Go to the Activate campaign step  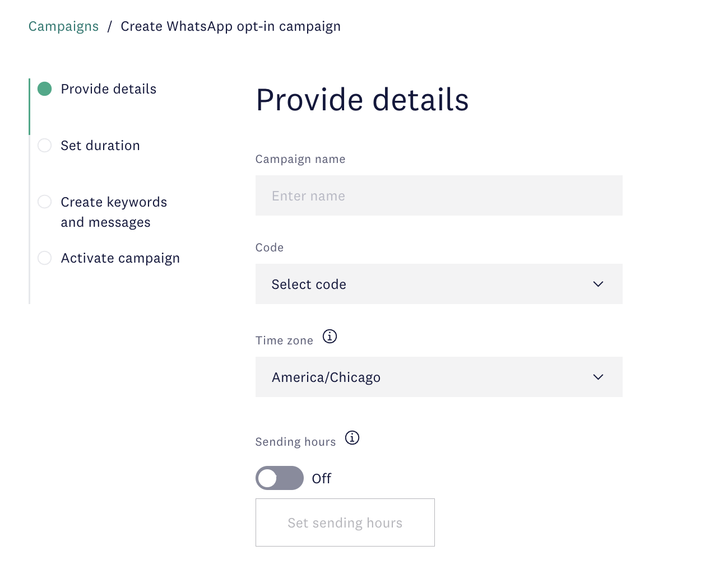point(120,258)
